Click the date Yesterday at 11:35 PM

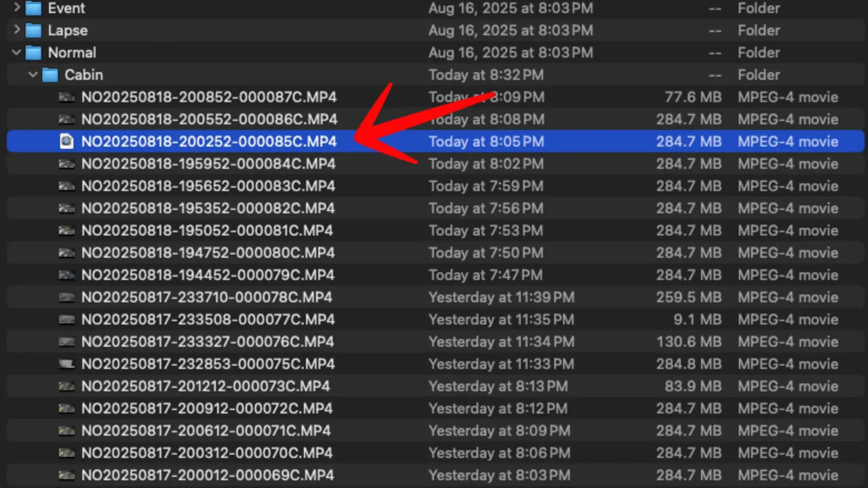click(501, 319)
